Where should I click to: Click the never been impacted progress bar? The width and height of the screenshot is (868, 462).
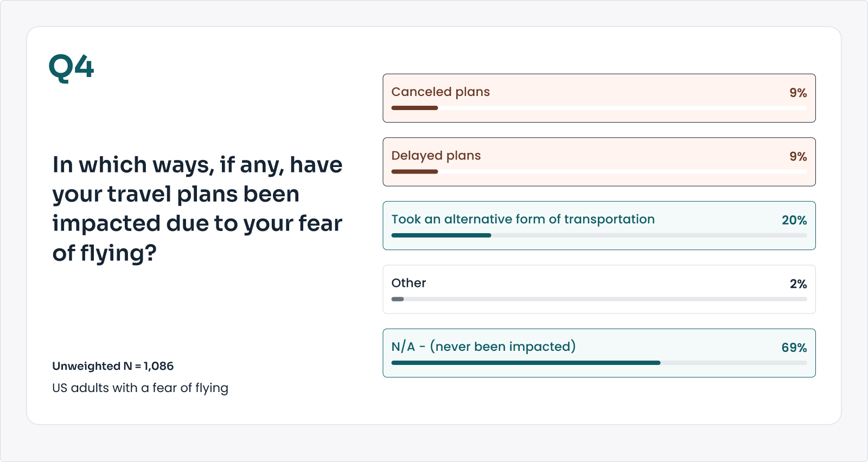(599, 363)
